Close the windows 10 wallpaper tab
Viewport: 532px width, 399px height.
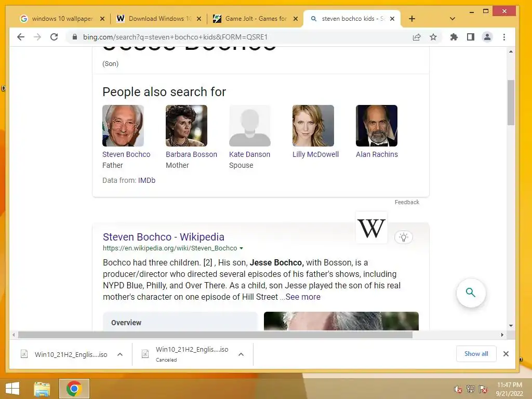pos(102,19)
